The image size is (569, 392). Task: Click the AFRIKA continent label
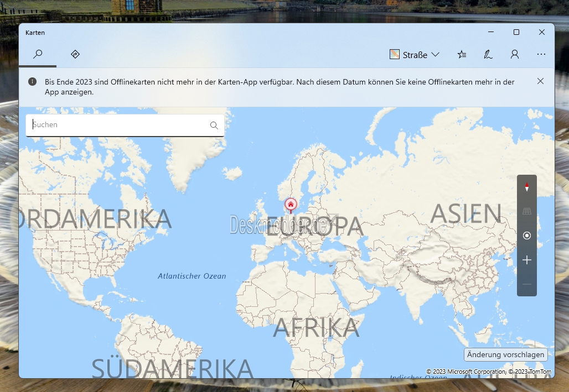coord(316,328)
